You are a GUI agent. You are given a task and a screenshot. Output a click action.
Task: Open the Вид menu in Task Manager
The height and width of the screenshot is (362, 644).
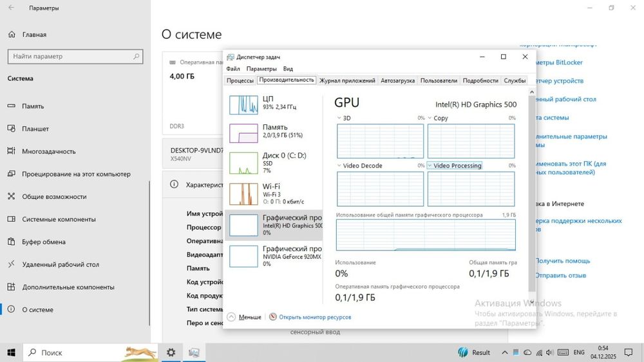[288, 69]
